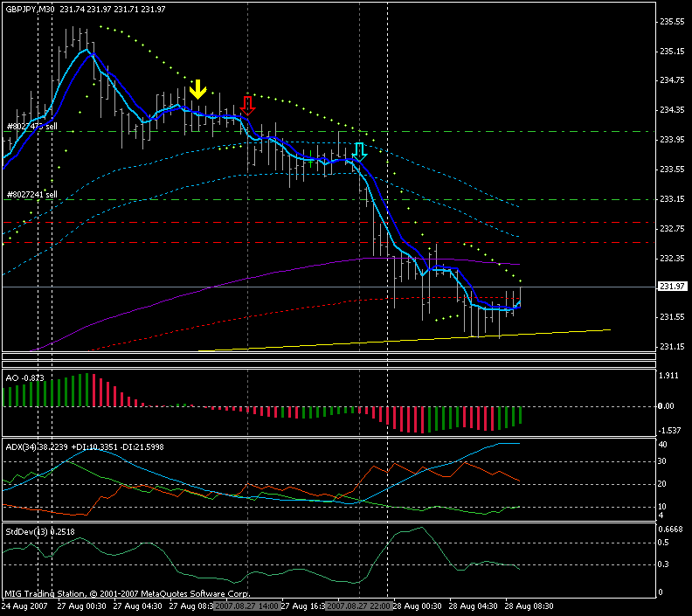Viewport: 692px width, 616px height.
Task: Click the current price tag 231.97
Action: click(x=672, y=287)
